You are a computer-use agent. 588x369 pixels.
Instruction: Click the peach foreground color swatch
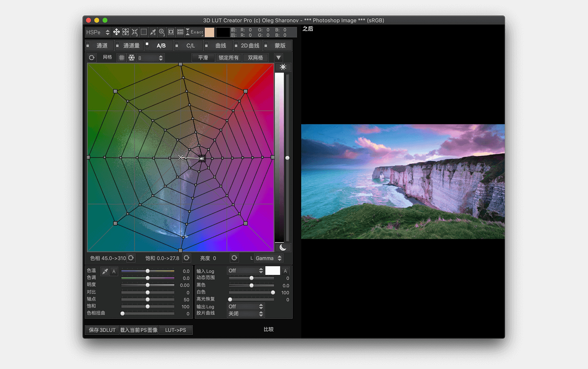coord(210,32)
